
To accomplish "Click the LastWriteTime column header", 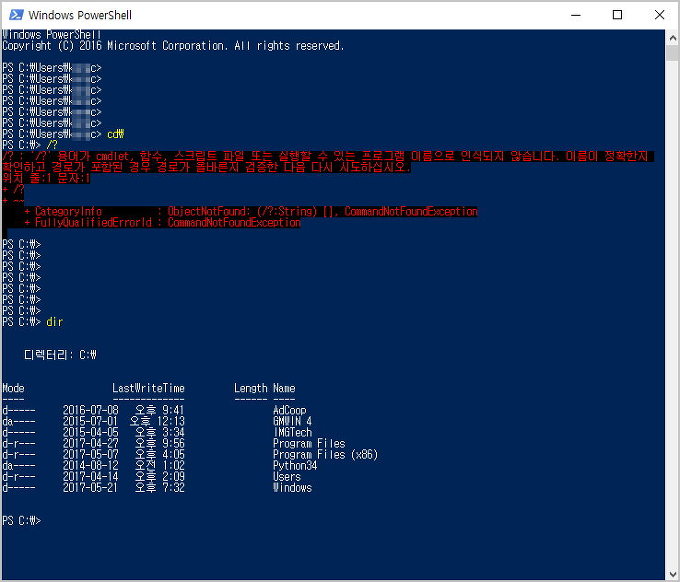I will [148, 388].
